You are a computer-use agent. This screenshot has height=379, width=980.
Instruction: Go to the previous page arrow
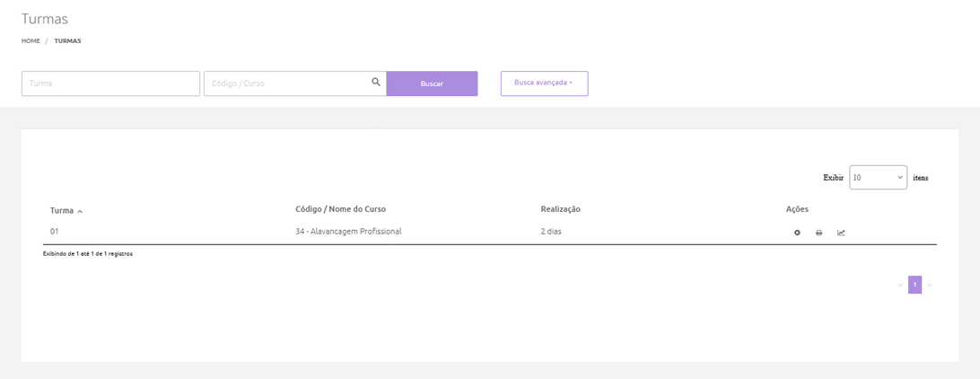point(900,286)
